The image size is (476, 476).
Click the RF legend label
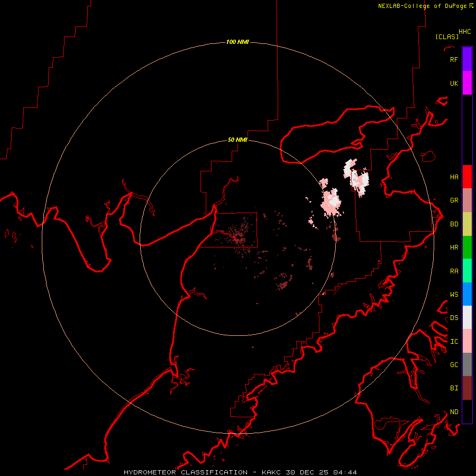(x=454, y=60)
